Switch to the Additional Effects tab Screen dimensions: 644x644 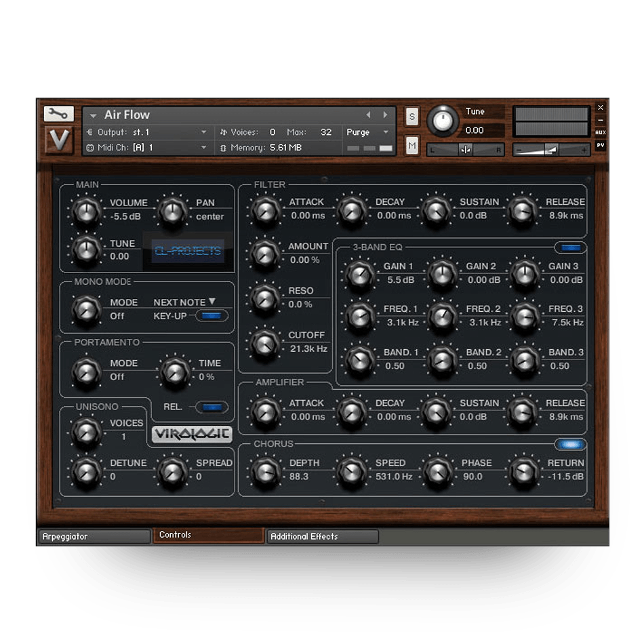coord(322,536)
